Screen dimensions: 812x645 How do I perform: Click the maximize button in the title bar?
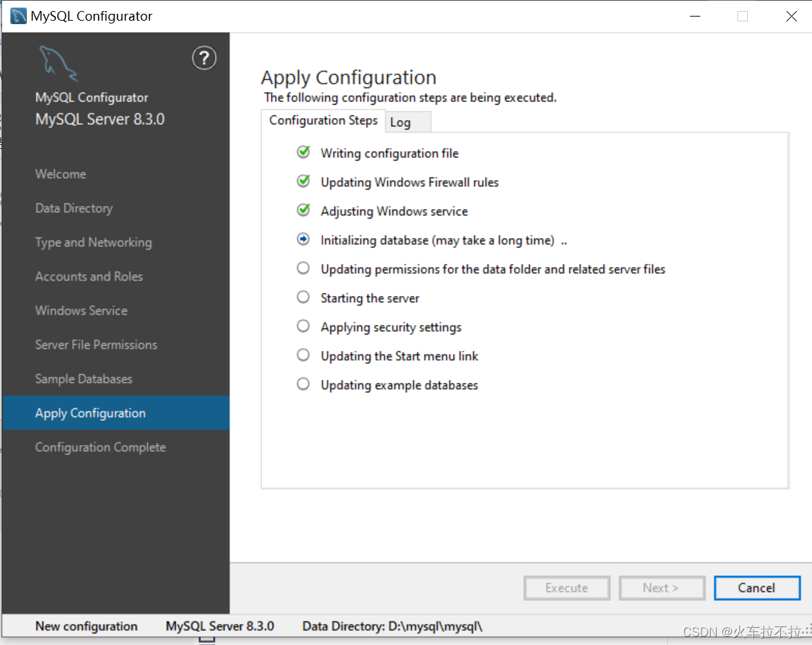(x=742, y=17)
